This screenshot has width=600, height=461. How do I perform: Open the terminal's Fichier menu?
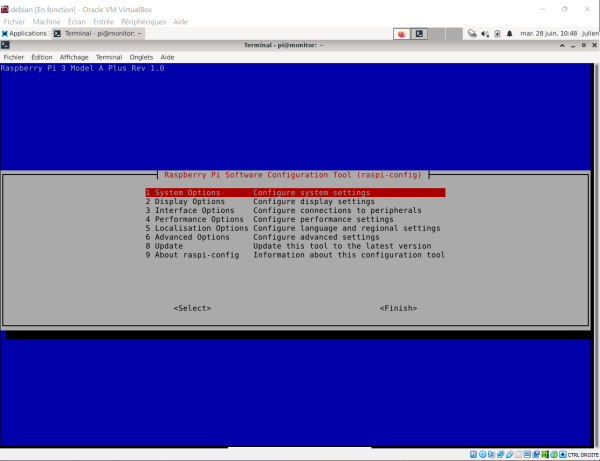click(14, 57)
